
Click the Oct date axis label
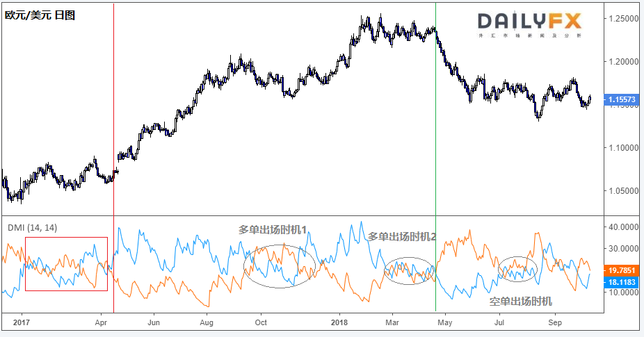coord(261,323)
